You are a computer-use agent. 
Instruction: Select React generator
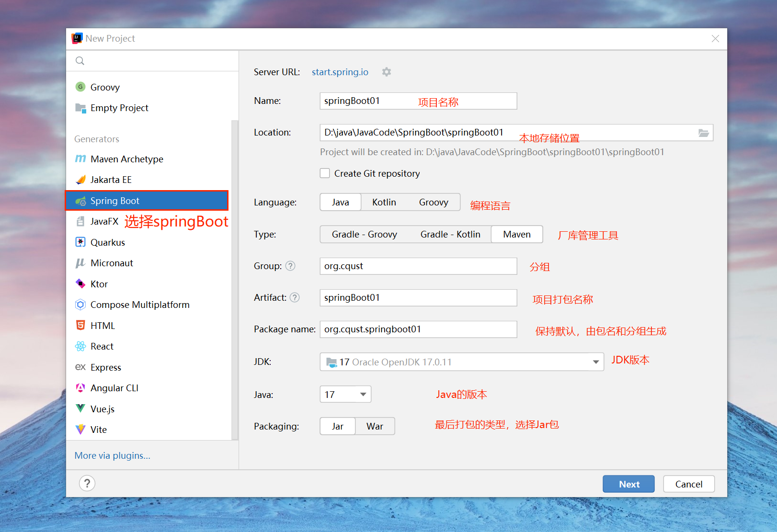tap(149, 346)
